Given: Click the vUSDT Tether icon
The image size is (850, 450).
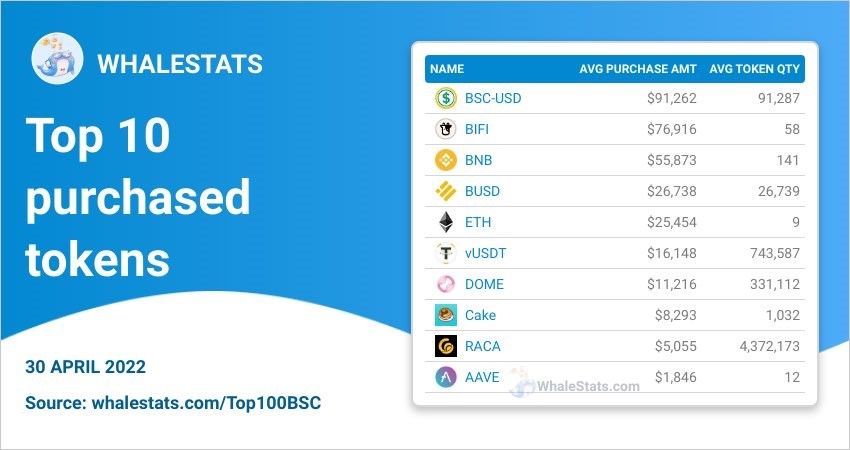Looking at the screenshot, I should (x=446, y=253).
